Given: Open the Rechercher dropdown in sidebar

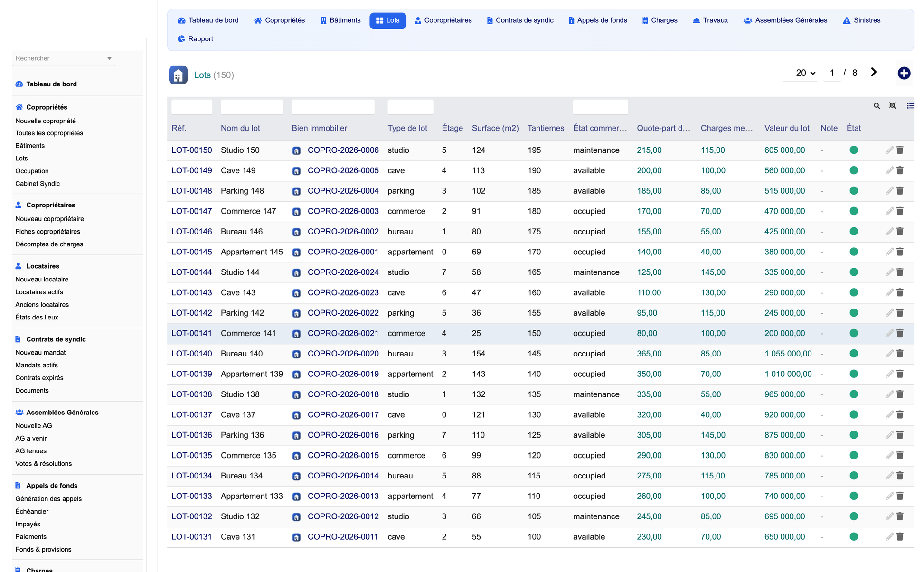Looking at the screenshot, I should 64,58.
